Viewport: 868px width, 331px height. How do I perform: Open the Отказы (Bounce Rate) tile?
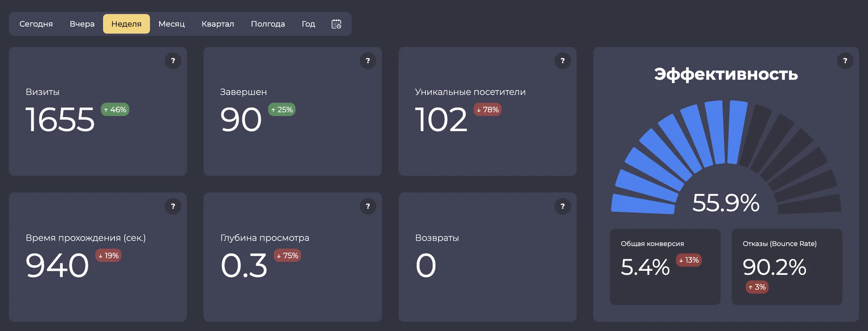(787, 266)
